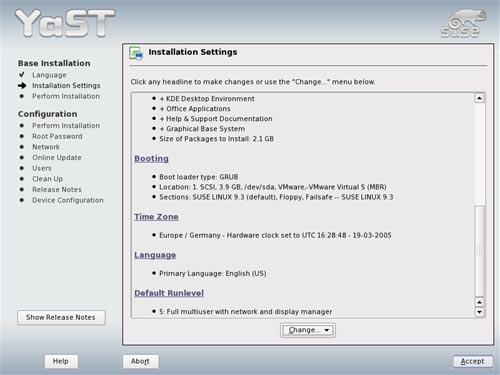Click '+ Help & Support Documentation' entry
This screenshot has height=375, width=500.
(216, 119)
